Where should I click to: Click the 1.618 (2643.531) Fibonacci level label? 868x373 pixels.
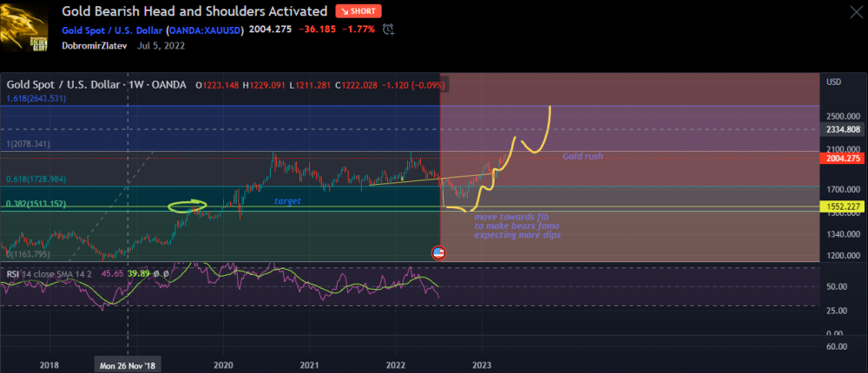tap(36, 98)
